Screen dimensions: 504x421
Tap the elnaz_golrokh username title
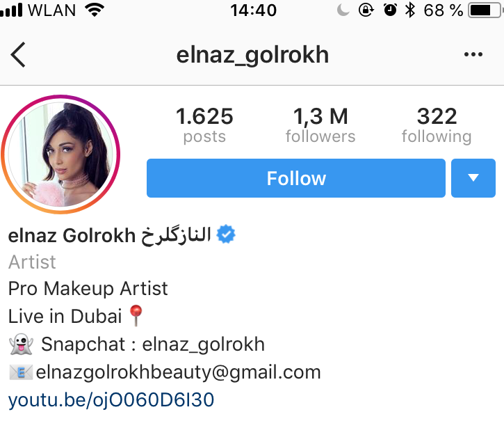pyautogui.click(x=252, y=55)
